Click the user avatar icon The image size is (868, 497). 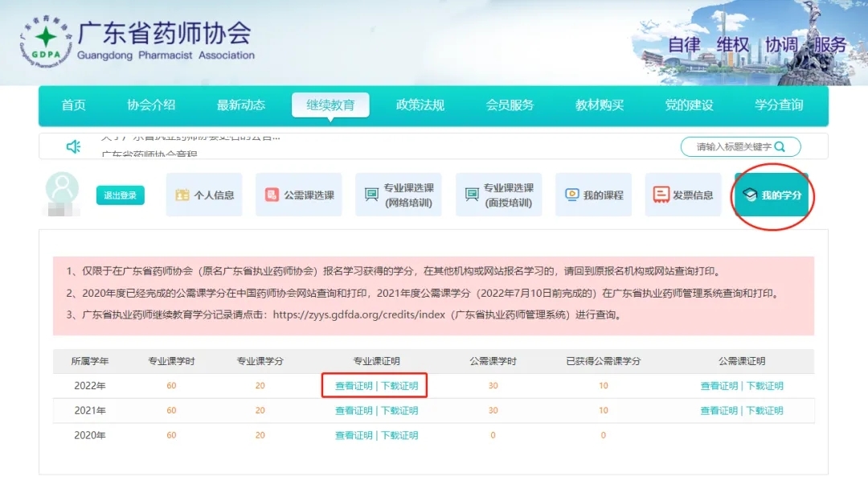(x=62, y=189)
